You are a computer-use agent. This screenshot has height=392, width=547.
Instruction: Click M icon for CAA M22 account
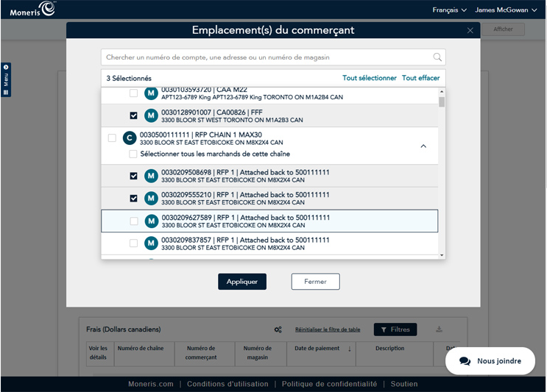[x=151, y=93]
